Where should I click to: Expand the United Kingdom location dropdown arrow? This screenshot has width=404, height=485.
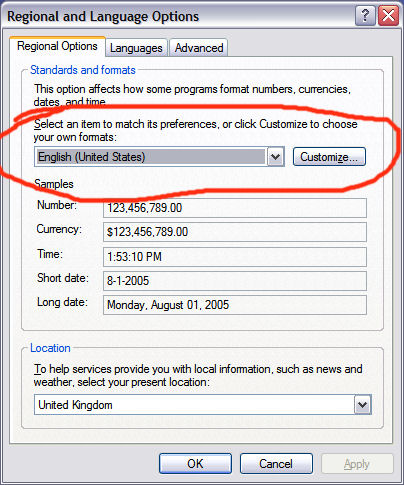pyautogui.click(x=362, y=405)
